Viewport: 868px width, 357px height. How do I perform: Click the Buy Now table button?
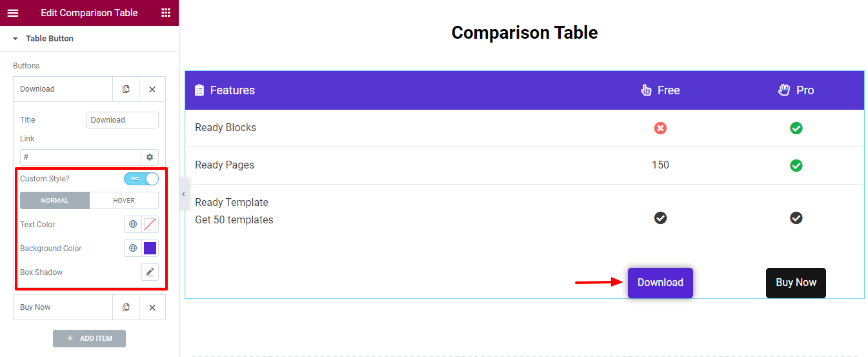(x=795, y=283)
